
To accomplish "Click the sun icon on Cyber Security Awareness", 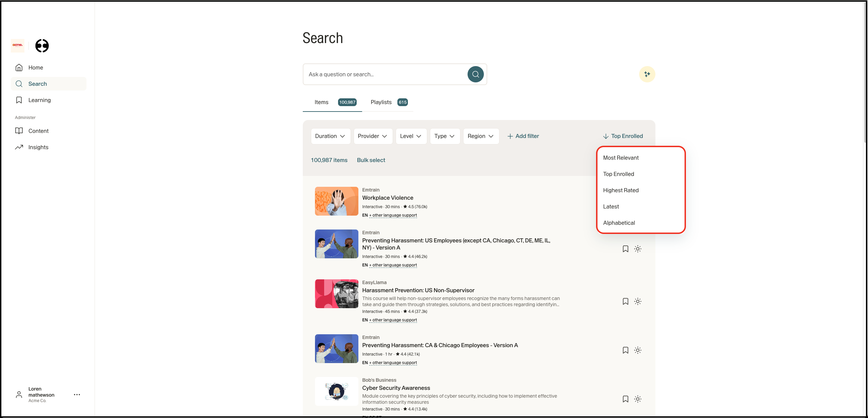I will 638,399.
